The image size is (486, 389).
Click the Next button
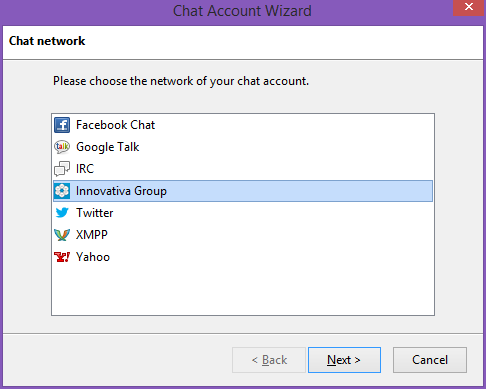pyautogui.click(x=344, y=360)
